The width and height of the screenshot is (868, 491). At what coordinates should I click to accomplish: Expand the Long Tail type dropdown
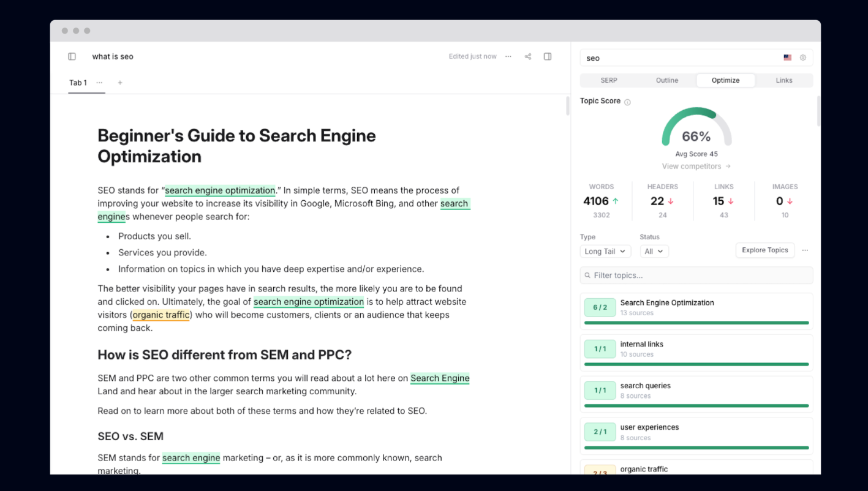coord(605,251)
